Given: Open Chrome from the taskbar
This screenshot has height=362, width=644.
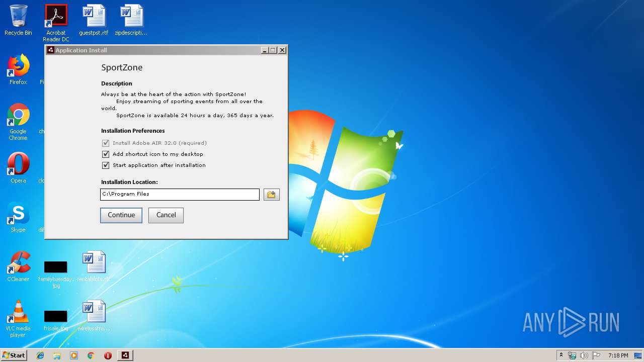Looking at the screenshot, I should pos(91,355).
